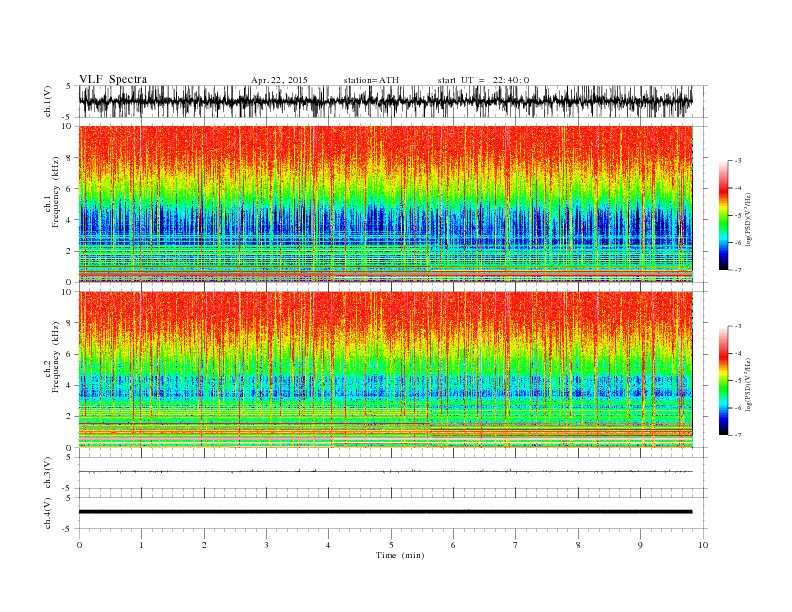The image size is (792, 612).
Task: Click the "8" kHz tick on ch.1 spectrogram axis
Action: tap(70, 158)
